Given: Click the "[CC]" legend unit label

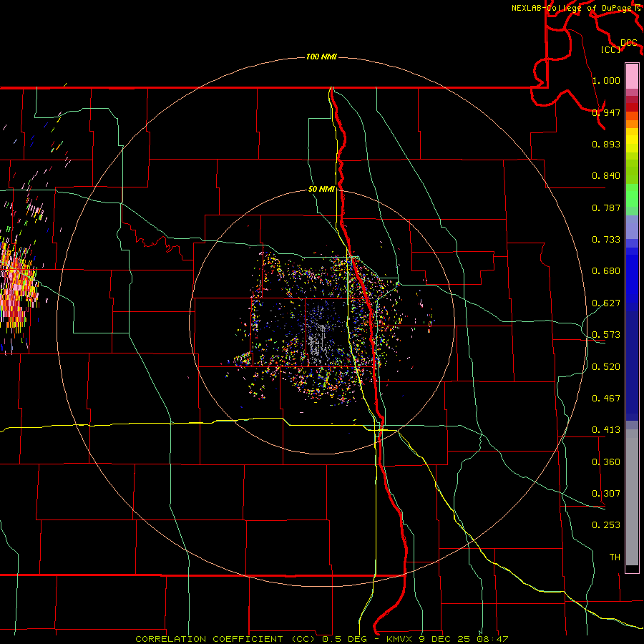Looking at the screenshot, I should point(611,49).
